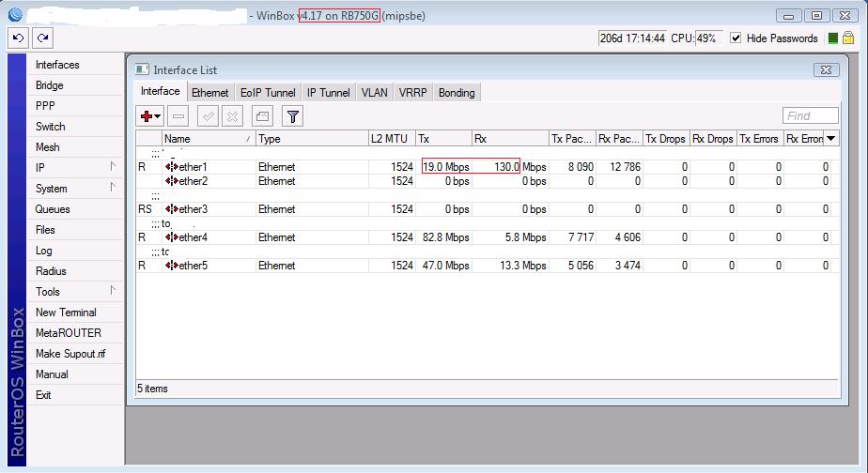Expand the System submenu
Screen dimensions: 868x473
[113, 187]
